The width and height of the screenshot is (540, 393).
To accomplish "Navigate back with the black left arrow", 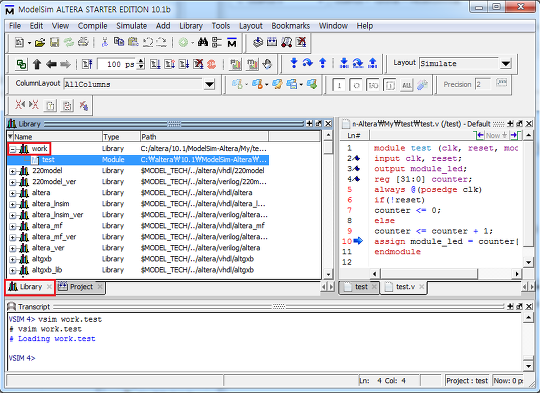I will pyautogui.click(x=51, y=64).
